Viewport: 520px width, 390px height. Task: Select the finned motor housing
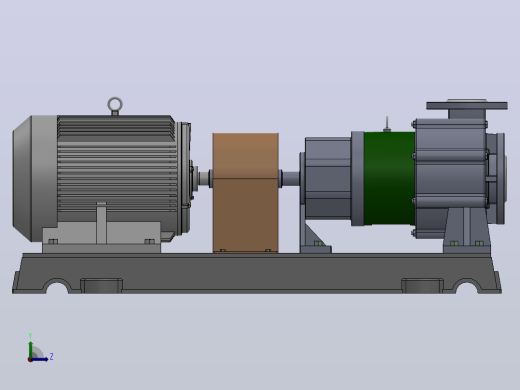(117, 163)
